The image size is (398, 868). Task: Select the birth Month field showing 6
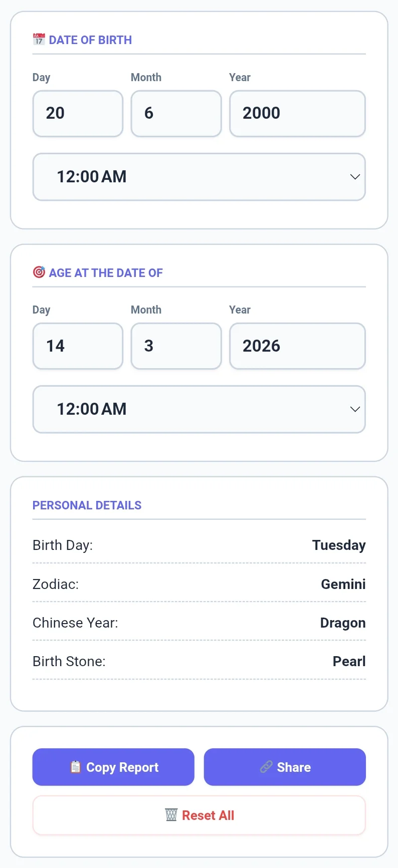(x=176, y=114)
